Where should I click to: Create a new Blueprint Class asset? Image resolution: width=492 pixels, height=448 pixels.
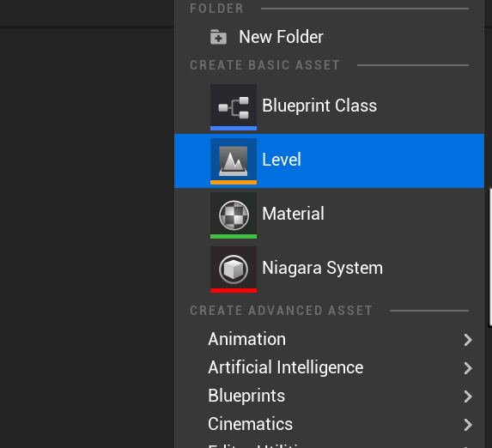click(329, 107)
